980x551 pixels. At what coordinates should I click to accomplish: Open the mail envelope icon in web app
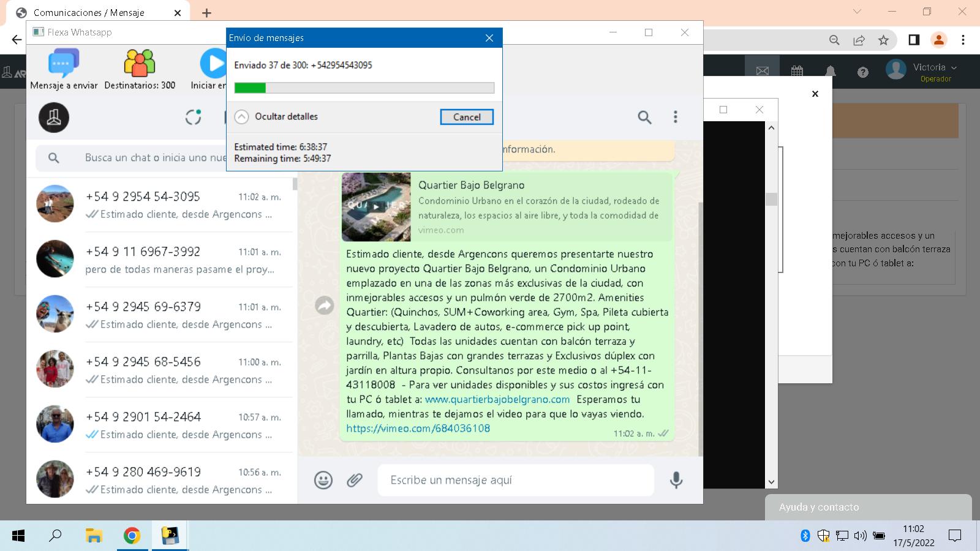[x=763, y=72]
